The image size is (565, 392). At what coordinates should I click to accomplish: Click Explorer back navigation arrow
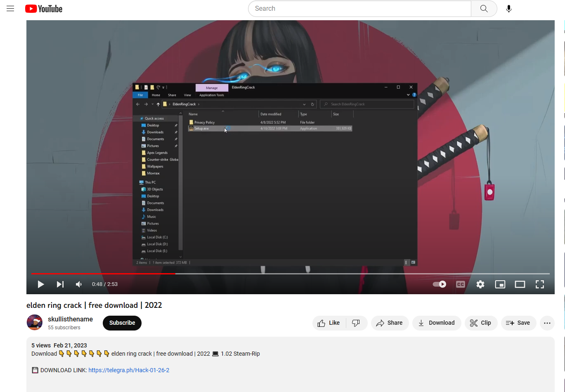(x=138, y=104)
